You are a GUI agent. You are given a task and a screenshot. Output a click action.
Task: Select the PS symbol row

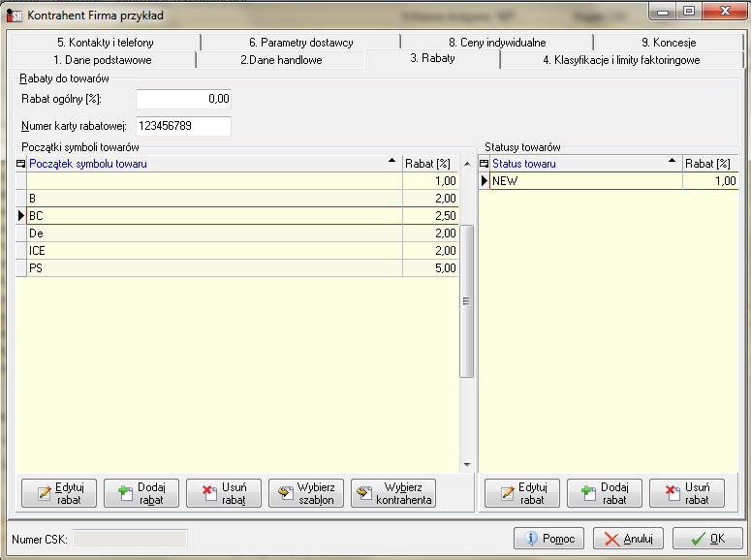(x=237, y=268)
